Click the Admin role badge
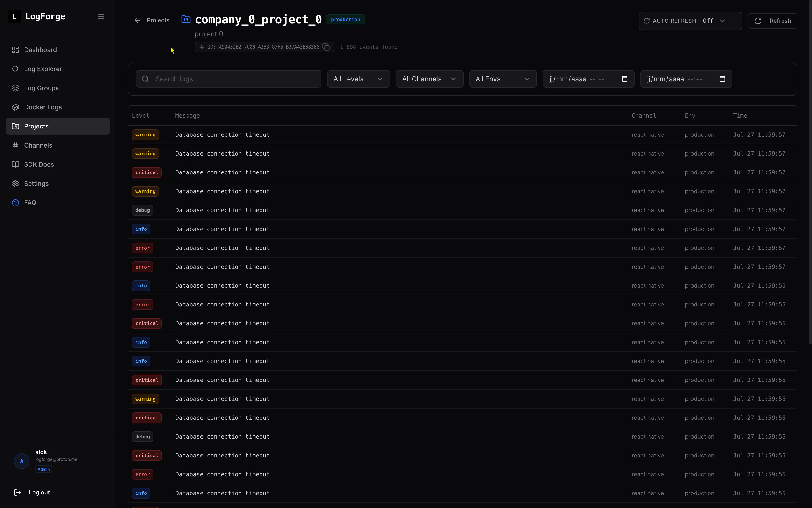This screenshot has width=812, height=508. click(x=43, y=469)
